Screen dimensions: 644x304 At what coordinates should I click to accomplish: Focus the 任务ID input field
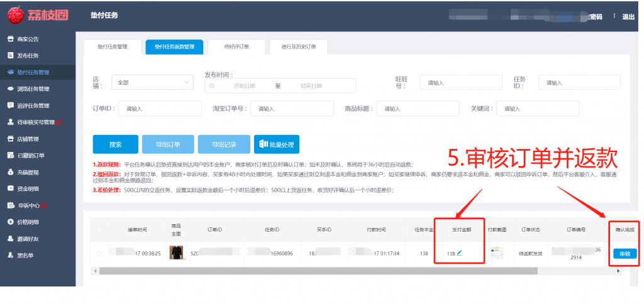579,82
